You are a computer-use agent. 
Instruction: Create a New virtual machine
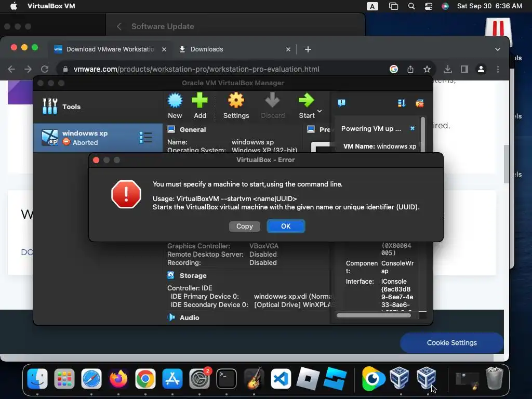point(175,105)
